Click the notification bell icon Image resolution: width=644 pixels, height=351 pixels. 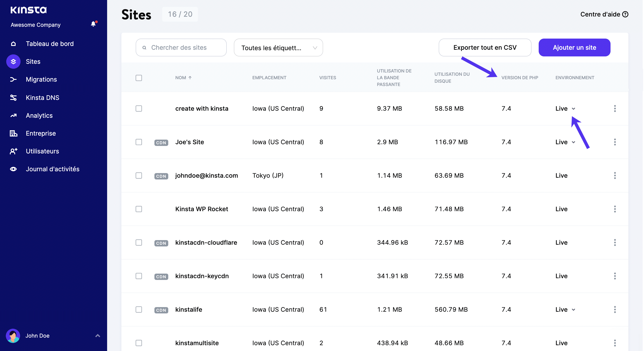[x=94, y=24]
